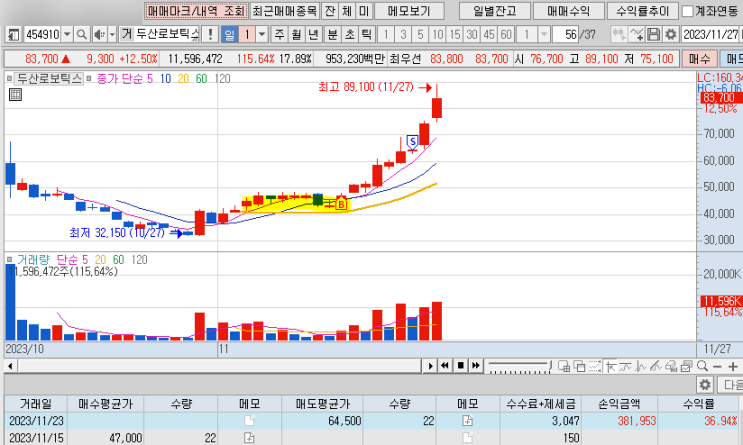The image size is (743, 445).
Task: Click the stop replay button
Action: 461,366
